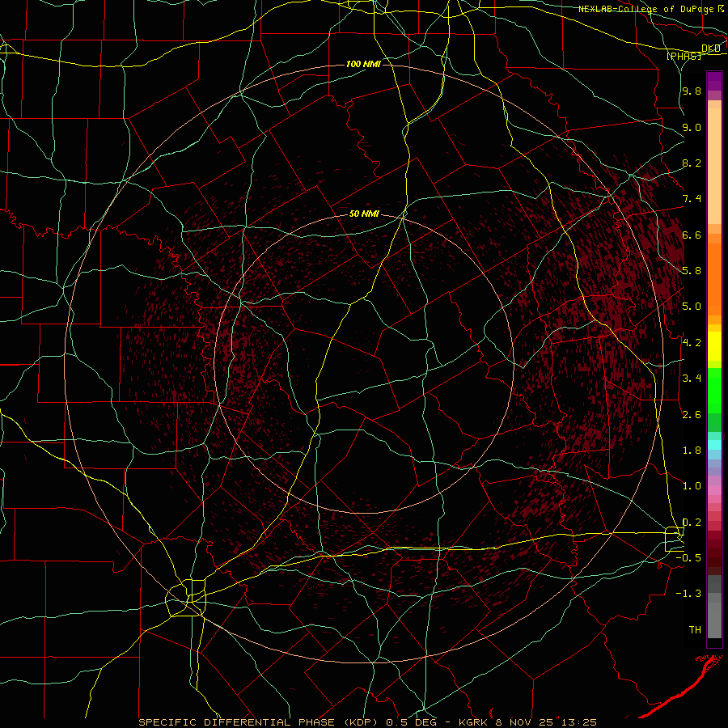Click the 0.2 color scale value
This screenshot has height=728, width=728.
pyautogui.click(x=692, y=523)
